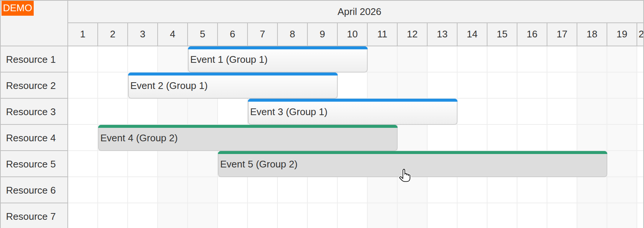Select Event 1 (Group 1) bar

click(277, 59)
